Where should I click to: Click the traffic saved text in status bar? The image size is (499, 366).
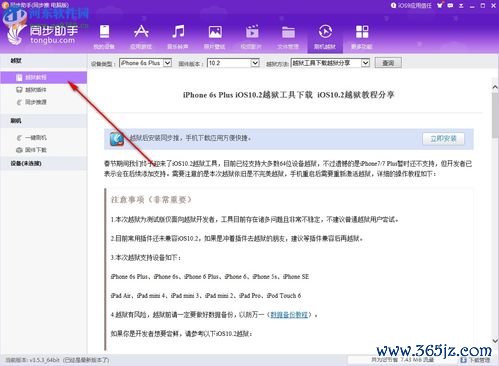403,360
